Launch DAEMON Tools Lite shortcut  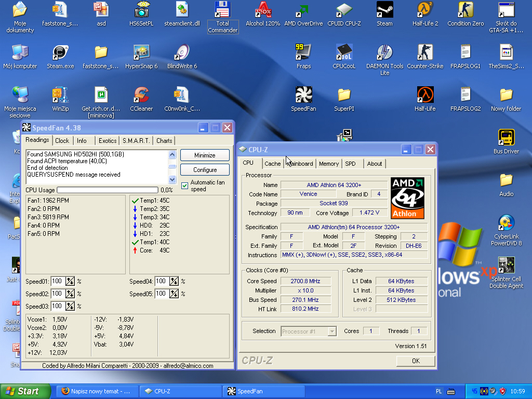384,53
